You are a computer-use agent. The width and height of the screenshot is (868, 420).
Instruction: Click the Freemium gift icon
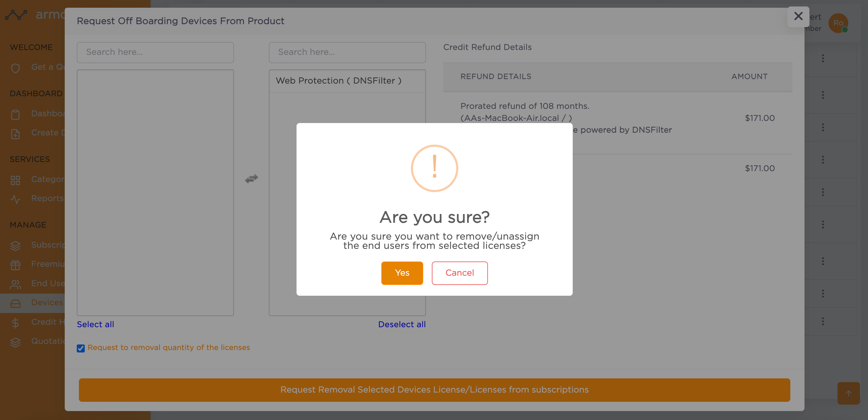[15, 265]
